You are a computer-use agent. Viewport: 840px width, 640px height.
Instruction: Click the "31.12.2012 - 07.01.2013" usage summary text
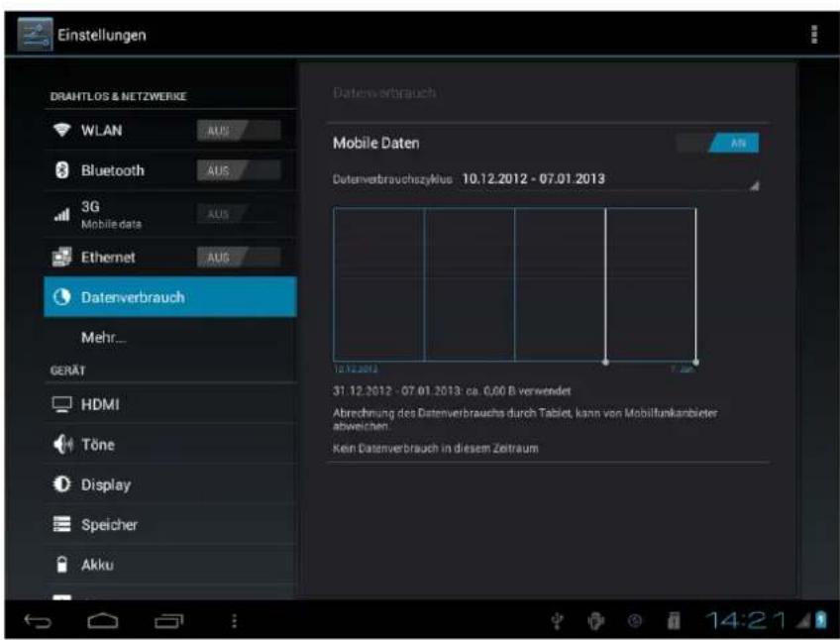[x=452, y=390]
